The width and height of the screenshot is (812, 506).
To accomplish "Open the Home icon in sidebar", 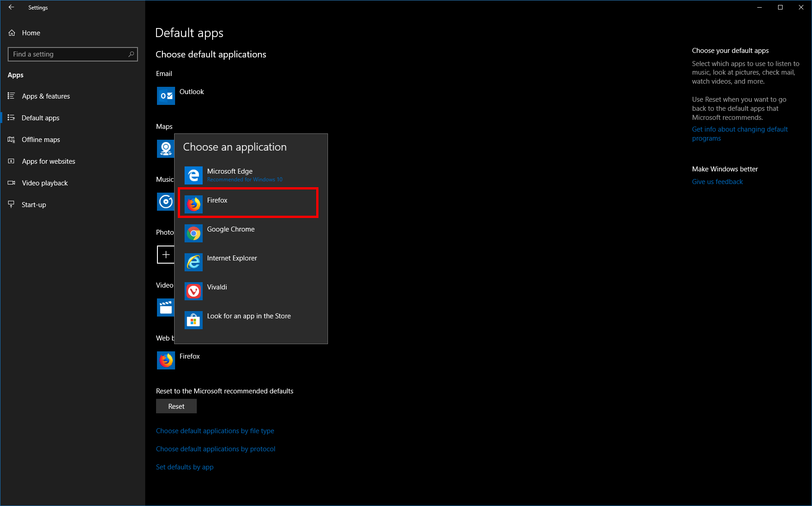I will (x=12, y=33).
